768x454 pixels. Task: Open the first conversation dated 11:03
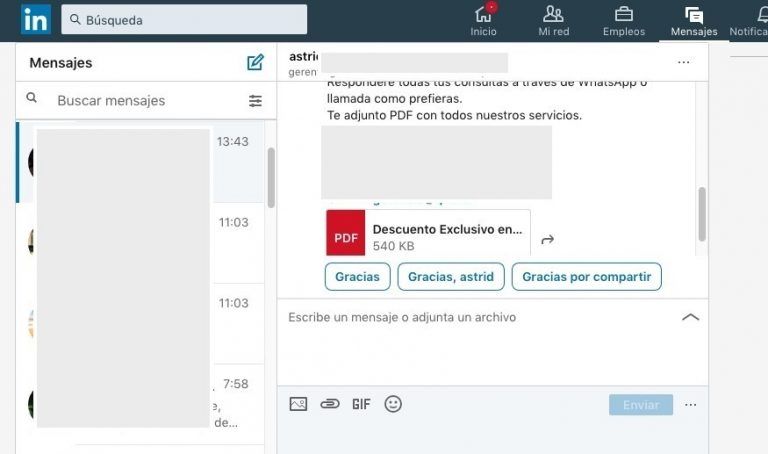click(x=141, y=243)
